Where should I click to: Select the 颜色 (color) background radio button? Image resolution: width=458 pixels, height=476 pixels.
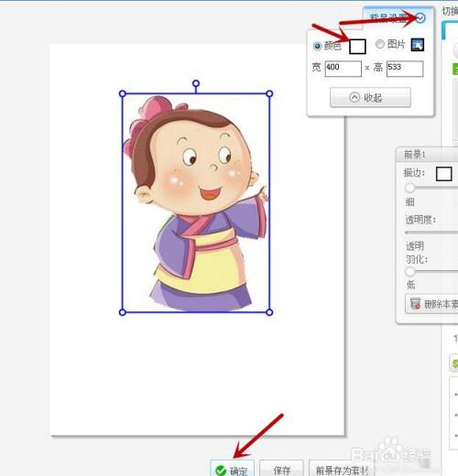pyautogui.click(x=317, y=46)
